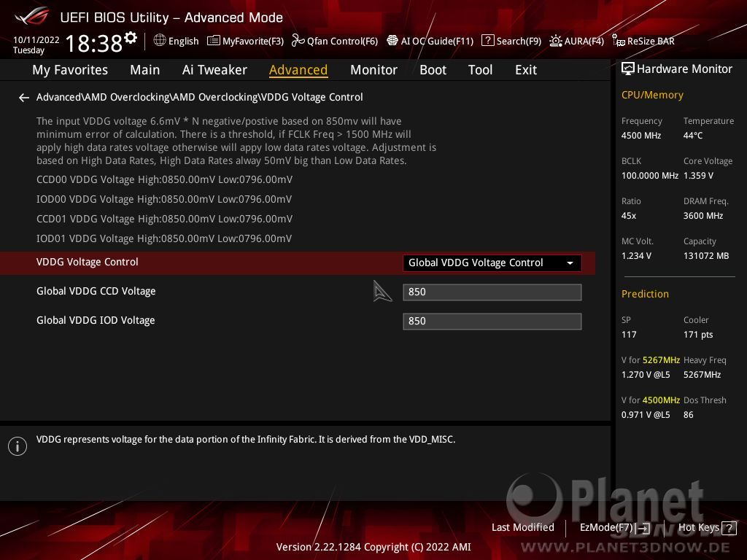Viewport: 747px width, 560px height.
Task: Launch AI OC Guide(F11)
Action: pos(430,41)
